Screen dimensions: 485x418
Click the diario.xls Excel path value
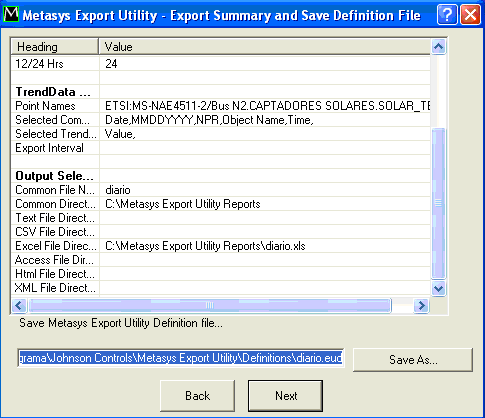tap(205, 246)
